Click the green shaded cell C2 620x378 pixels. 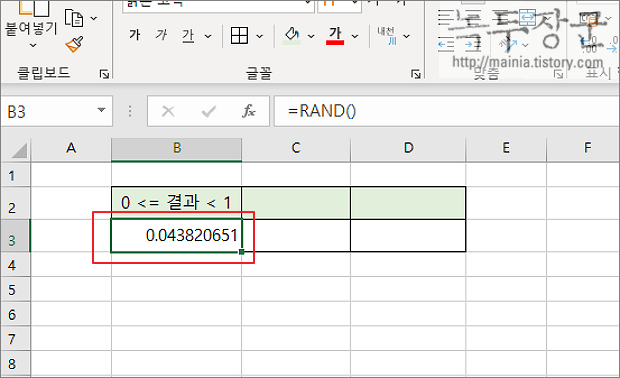[296, 203]
